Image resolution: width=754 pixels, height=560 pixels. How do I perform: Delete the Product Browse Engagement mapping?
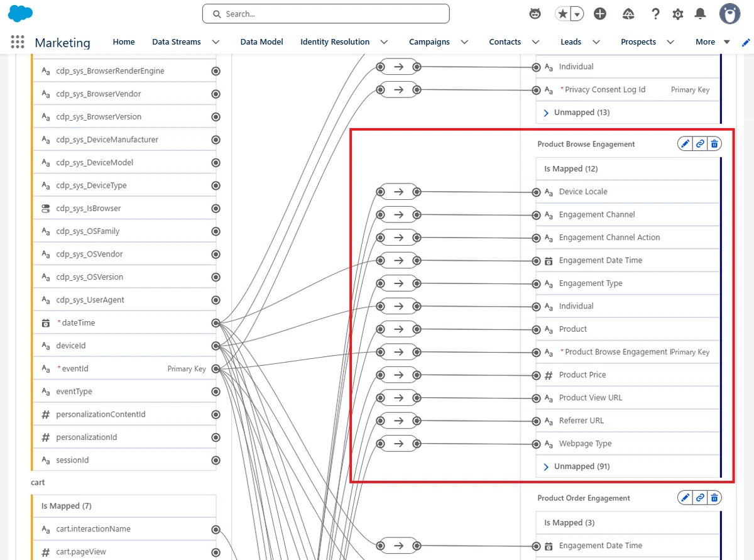(x=714, y=144)
